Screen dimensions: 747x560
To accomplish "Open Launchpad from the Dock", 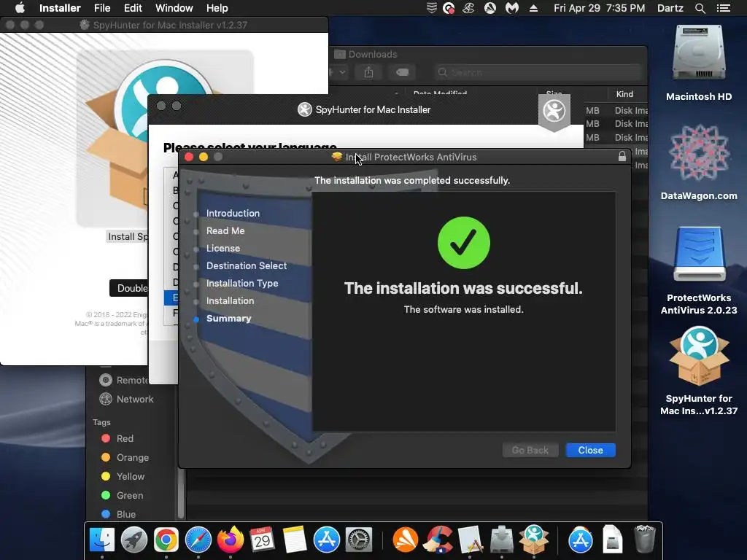I will [134, 540].
